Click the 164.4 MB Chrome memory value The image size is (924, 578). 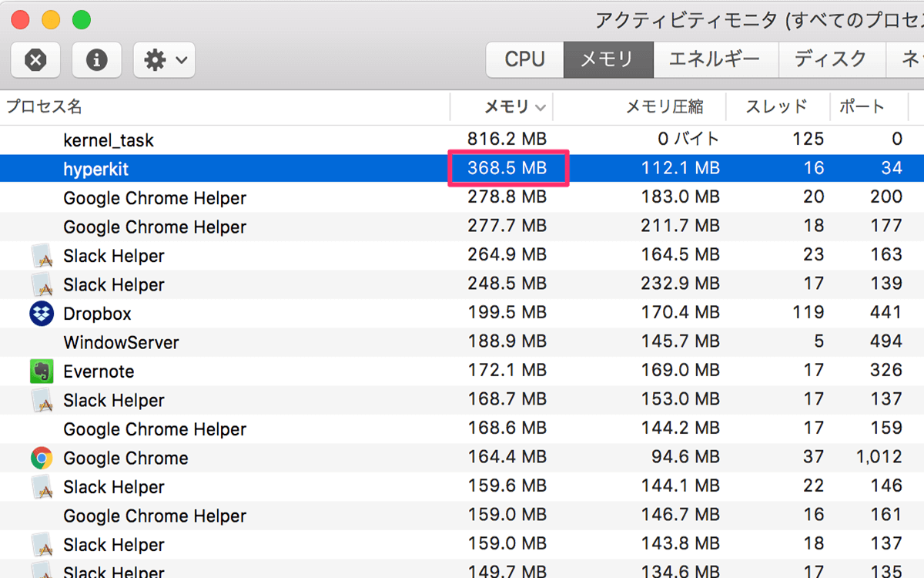(507, 456)
